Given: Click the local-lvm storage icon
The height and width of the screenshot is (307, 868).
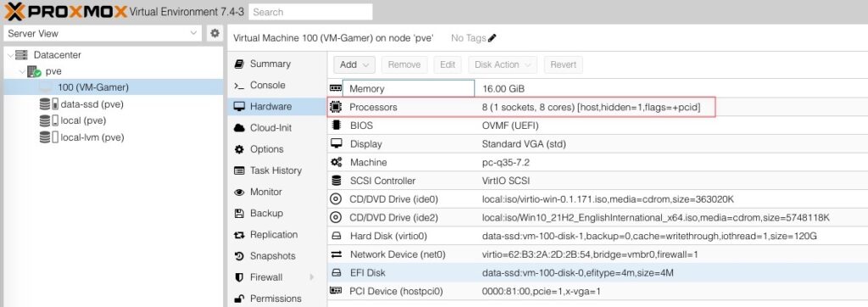Looking at the screenshot, I should pos(48,137).
